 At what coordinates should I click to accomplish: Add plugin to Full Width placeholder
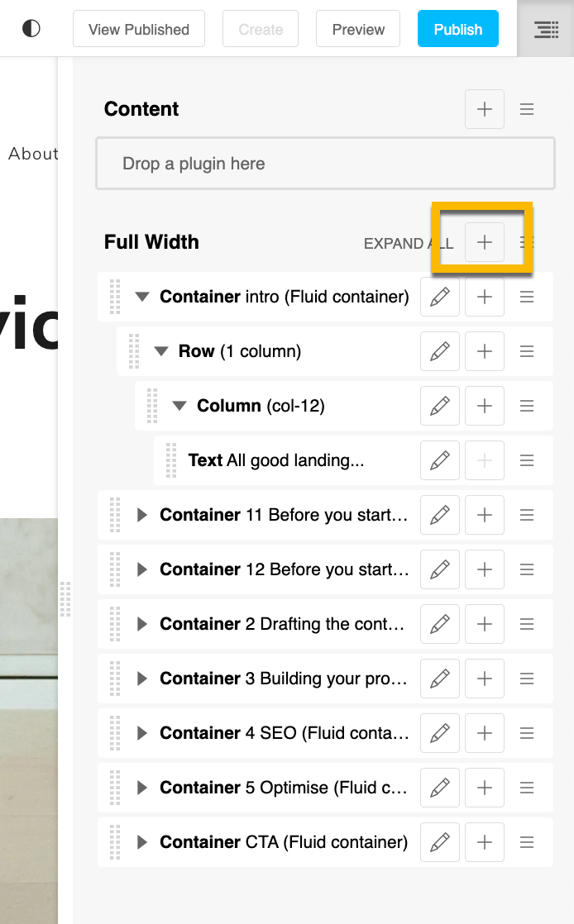coord(485,242)
